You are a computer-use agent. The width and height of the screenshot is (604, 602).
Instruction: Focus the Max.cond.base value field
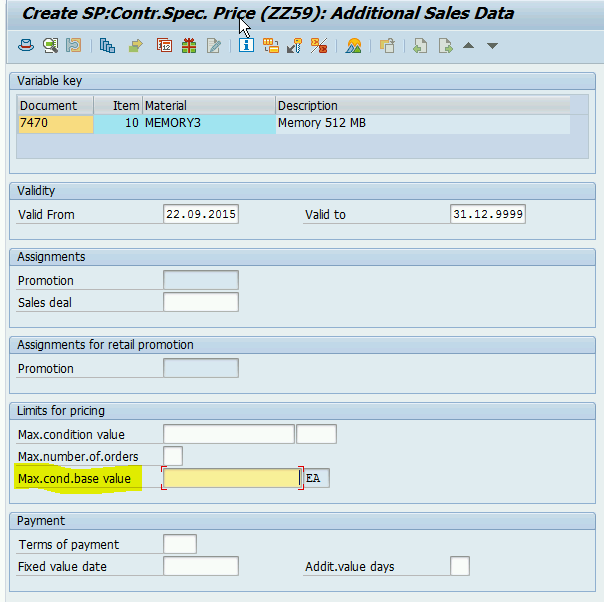[x=231, y=479]
